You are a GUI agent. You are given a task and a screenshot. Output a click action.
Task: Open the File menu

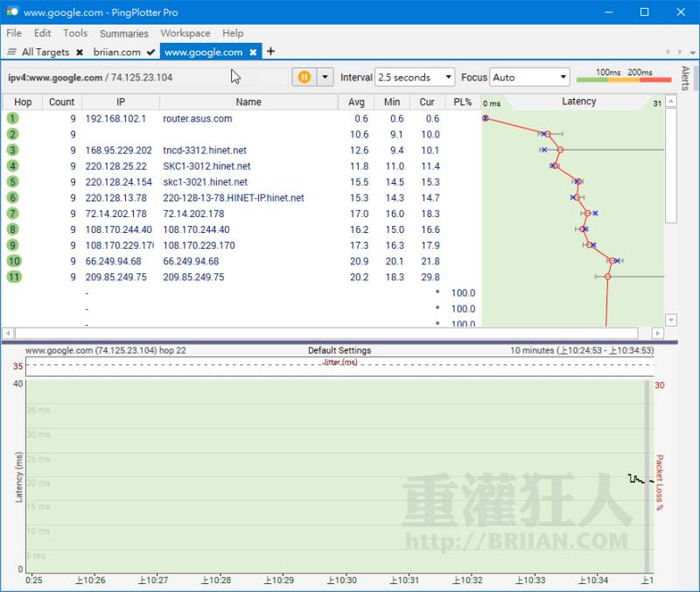(14, 33)
